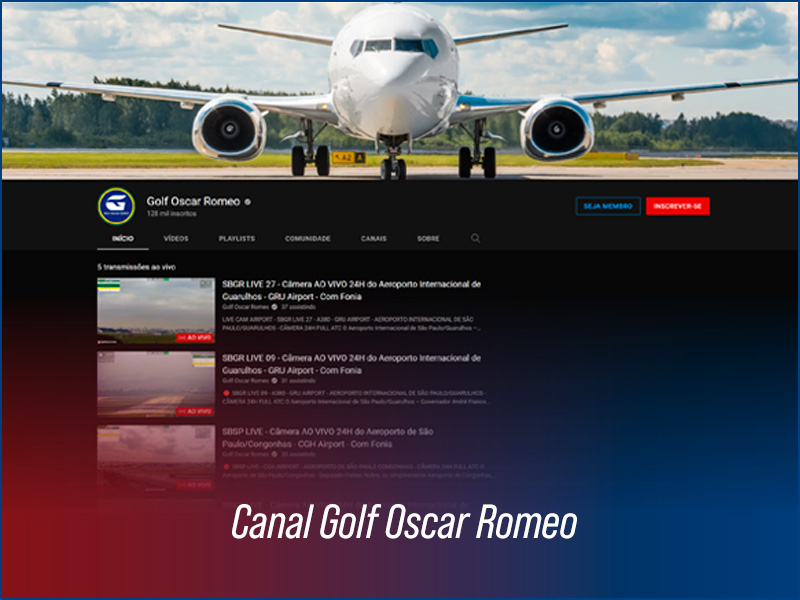Open the SBGR LIVE 09 stream thumbnail
800x600 pixels.
[x=156, y=384]
